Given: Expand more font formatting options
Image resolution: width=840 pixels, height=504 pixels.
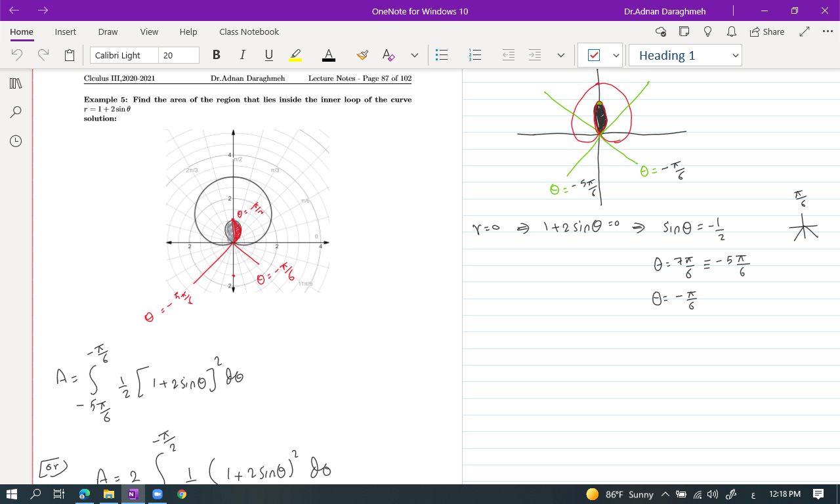Looking at the screenshot, I should point(414,56).
